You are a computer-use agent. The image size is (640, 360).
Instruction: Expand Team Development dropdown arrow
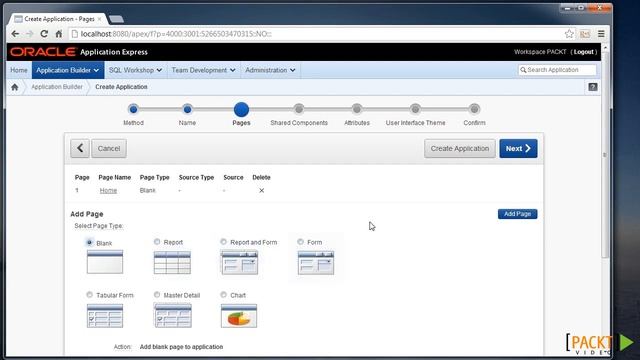[233, 70]
